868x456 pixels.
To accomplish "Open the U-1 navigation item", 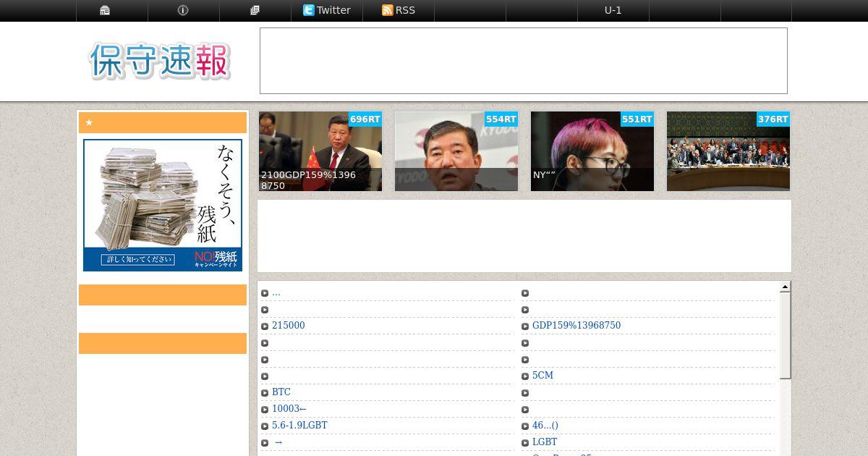I will click(613, 10).
